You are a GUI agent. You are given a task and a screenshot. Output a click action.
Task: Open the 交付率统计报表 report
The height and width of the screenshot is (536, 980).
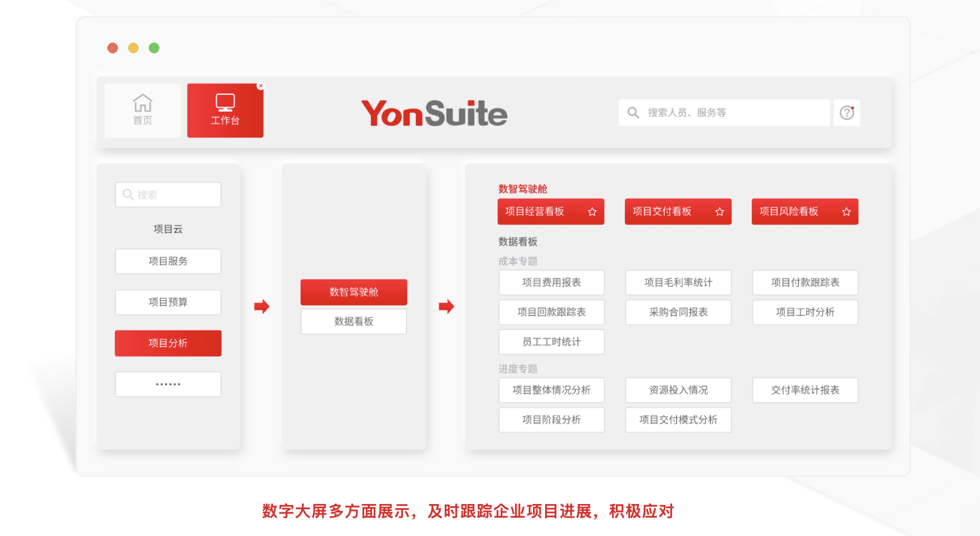(x=805, y=390)
